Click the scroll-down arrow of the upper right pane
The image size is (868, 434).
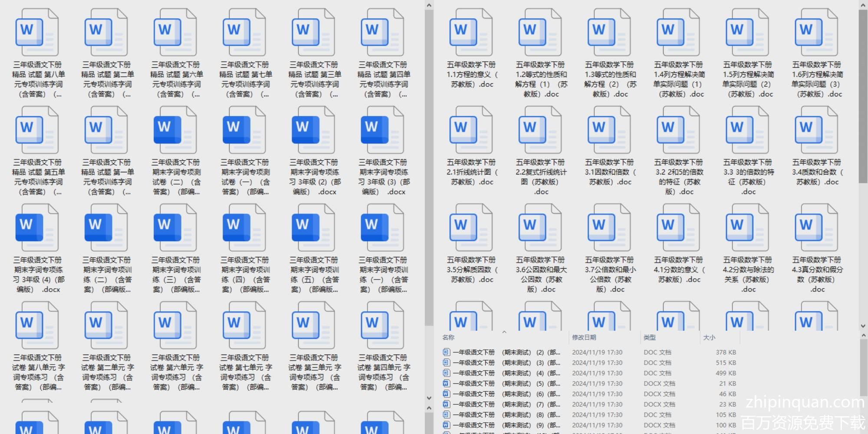tap(863, 326)
